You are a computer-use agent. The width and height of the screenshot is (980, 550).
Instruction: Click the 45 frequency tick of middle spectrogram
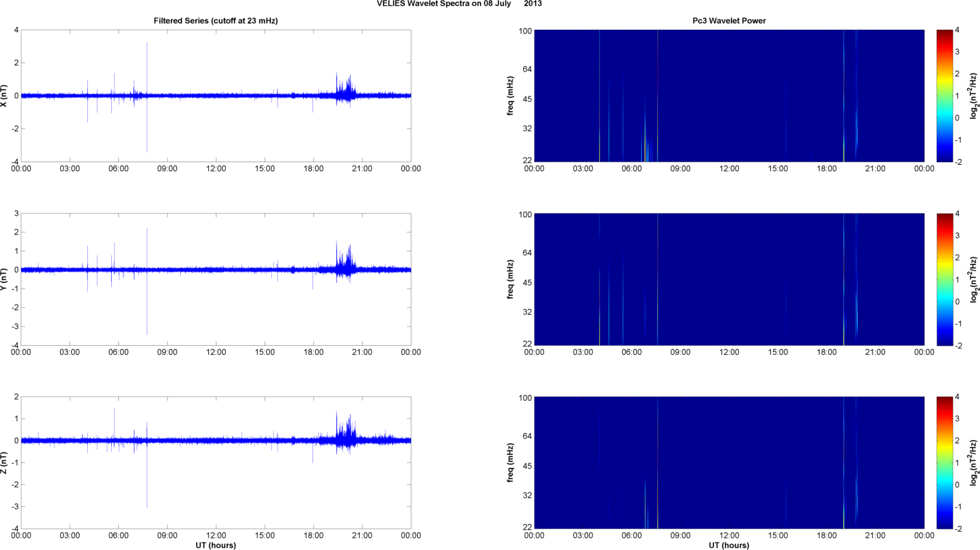pyautogui.click(x=527, y=282)
